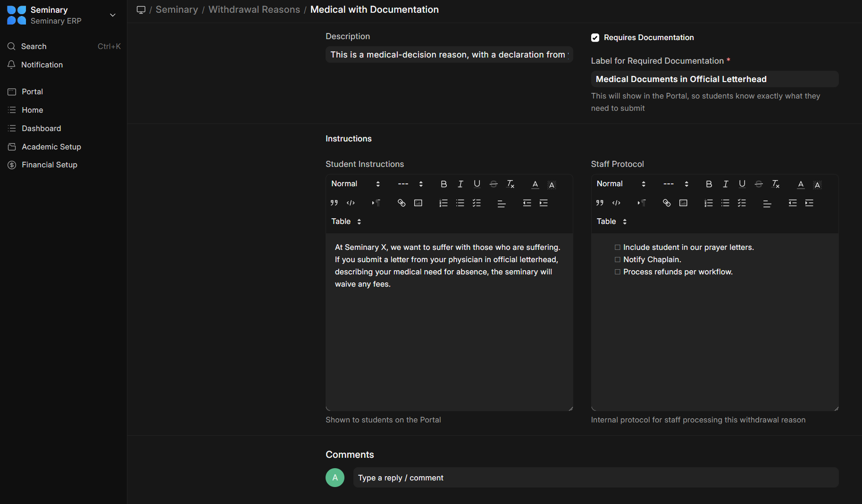Click the desk icon in breadcrumb
The image size is (862, 504).
tap(141, 10)
